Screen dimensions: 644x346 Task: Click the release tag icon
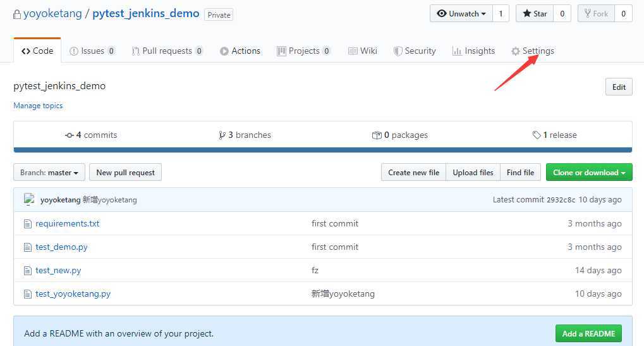(x=537, y=135)
